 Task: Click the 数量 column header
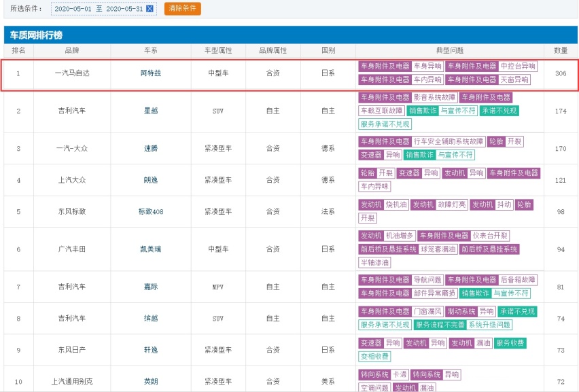[561, 50]
